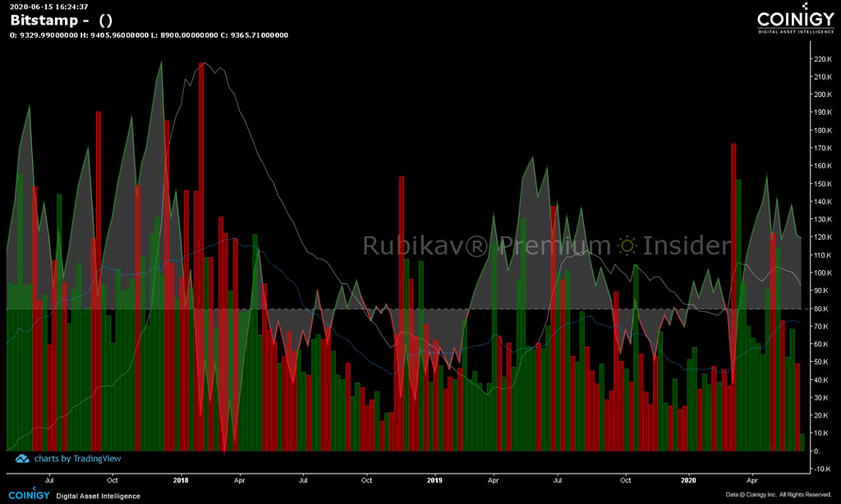Click the large Coinigy logo above the price axis

[x=795, y=19]
